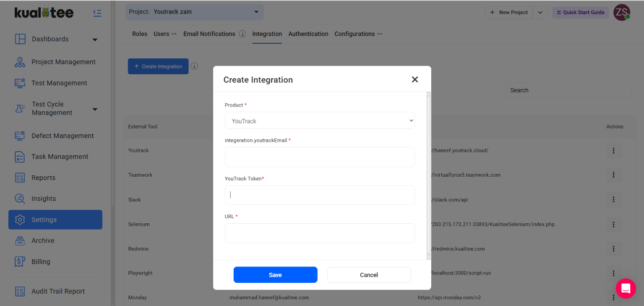
Task: Open the Product dropdown showing YouTrack
Action: click(320, 121)
